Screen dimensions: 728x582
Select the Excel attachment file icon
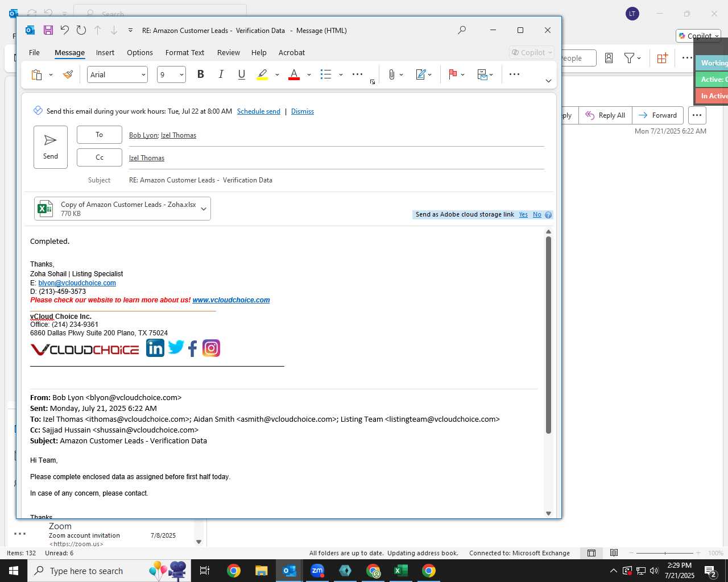tap(45, 209)
